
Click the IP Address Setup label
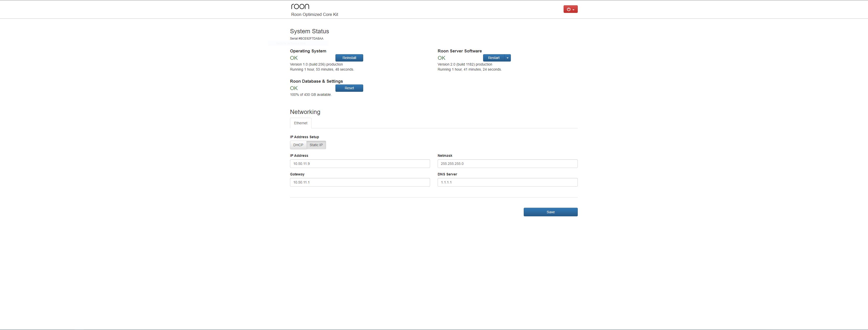coord(304,137)
